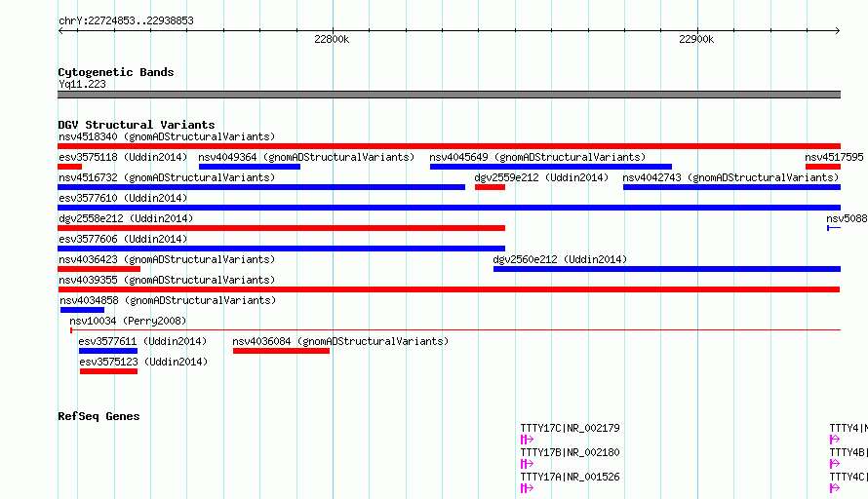Open the nsv4036423 (gnomADStructuralVariants) label
Screen dimensions: 868x499
(167, 259)
